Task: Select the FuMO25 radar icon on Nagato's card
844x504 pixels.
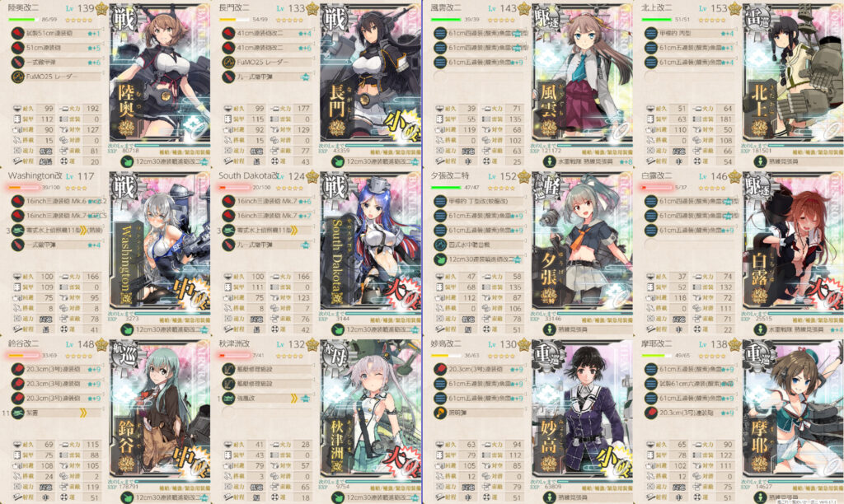Action: tap(228, 63)
